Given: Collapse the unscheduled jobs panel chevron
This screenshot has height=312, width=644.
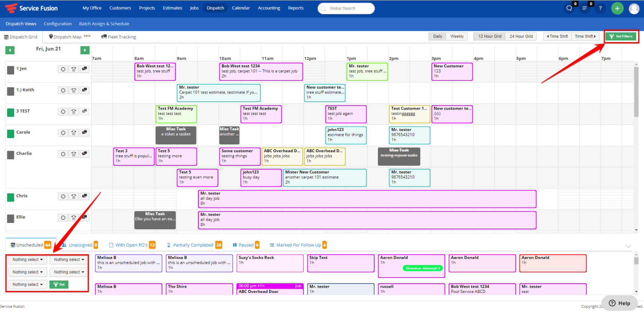Looking at the screenshot, I should pos(628,246).
